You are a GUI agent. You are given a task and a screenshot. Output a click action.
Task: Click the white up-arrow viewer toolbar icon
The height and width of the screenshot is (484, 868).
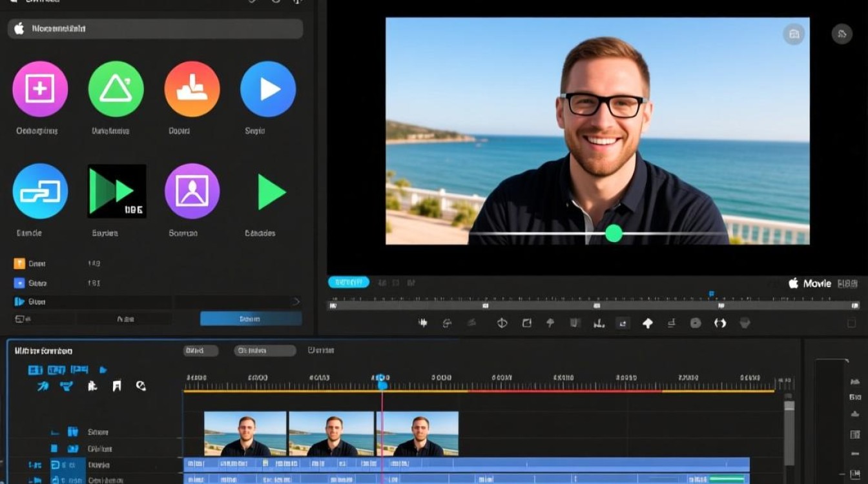648,323
